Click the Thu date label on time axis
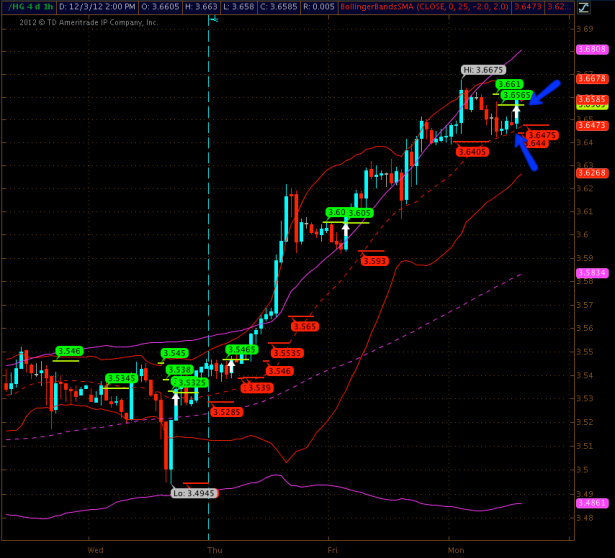Image resolution: width=615 pixels, height=558 pixels. [215, 550]
